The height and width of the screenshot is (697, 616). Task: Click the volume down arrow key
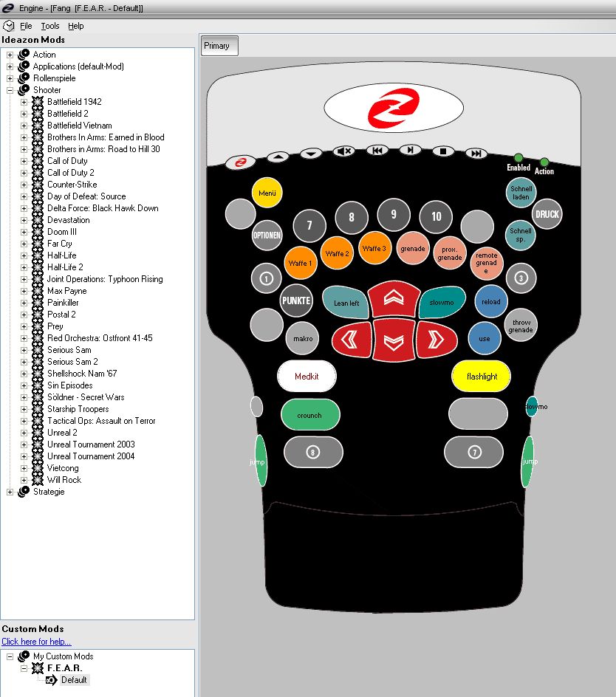tap(311, 154)
